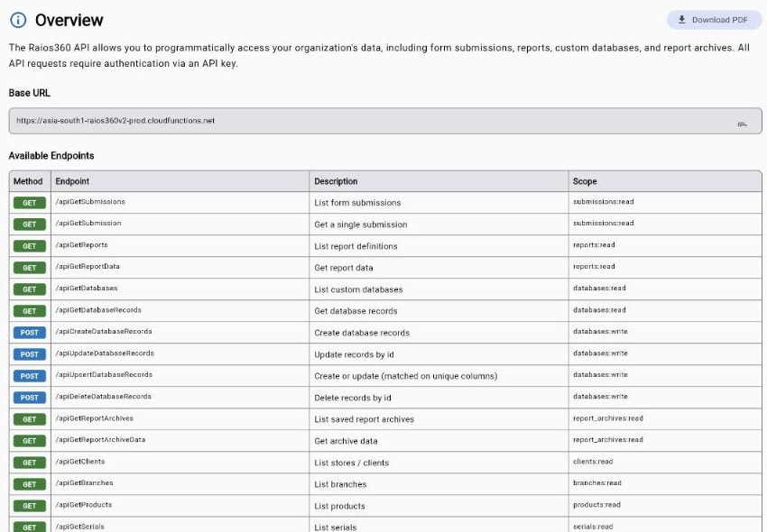Click the POST badge for /apiDeleteDatabaseRecords
The image size is (767, 532).
(30, 398)
